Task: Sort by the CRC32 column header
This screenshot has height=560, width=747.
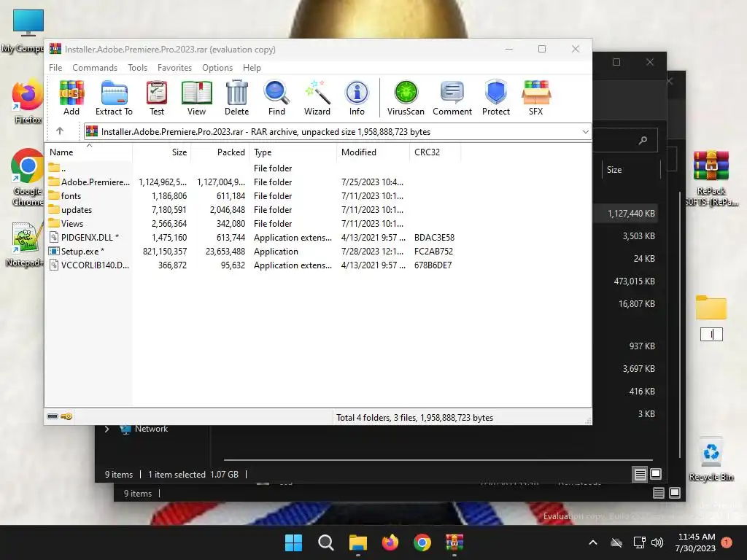Action: coord(435,152)
